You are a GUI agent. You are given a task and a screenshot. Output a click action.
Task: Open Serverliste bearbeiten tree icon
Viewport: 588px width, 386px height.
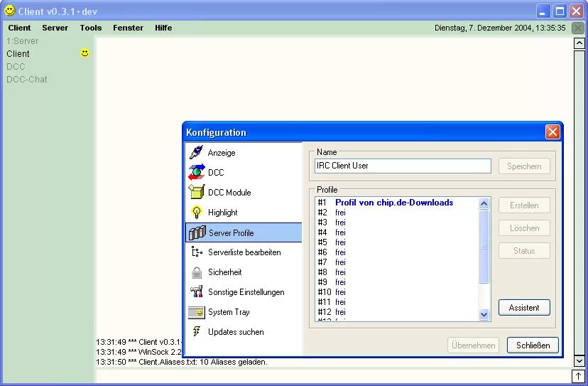click(197, 252)
